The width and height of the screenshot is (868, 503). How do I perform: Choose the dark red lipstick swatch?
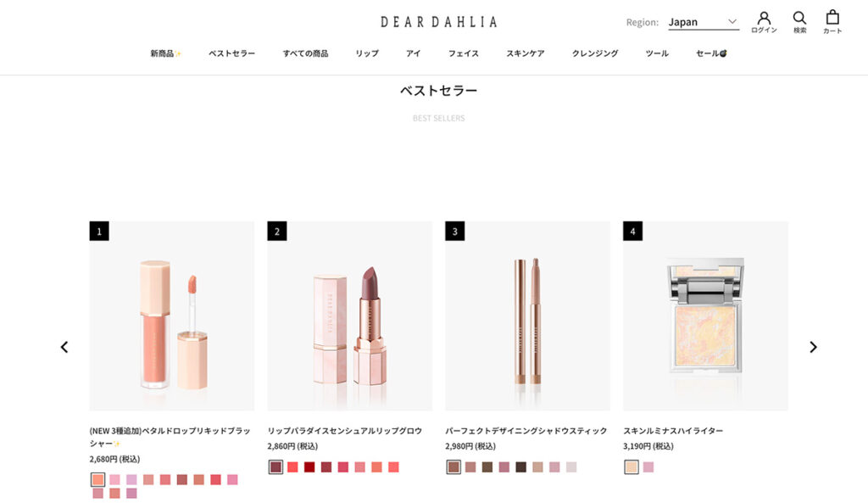pos(309,467)
